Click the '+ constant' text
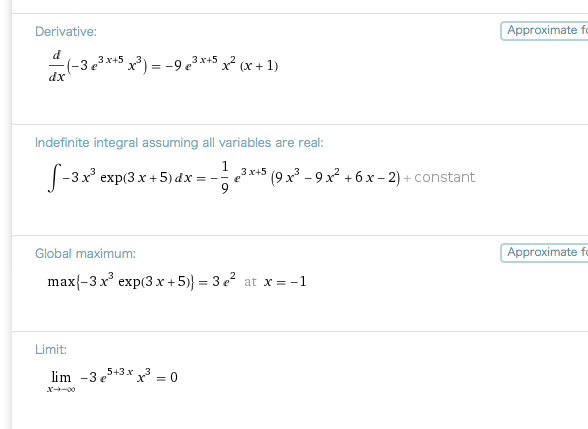 pos(440,177)
